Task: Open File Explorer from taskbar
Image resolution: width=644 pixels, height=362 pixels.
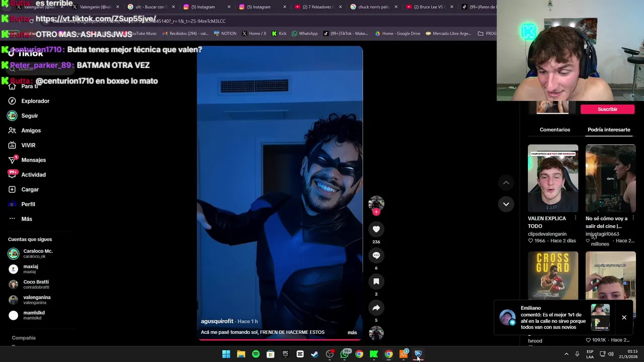Action: [241, 354]
